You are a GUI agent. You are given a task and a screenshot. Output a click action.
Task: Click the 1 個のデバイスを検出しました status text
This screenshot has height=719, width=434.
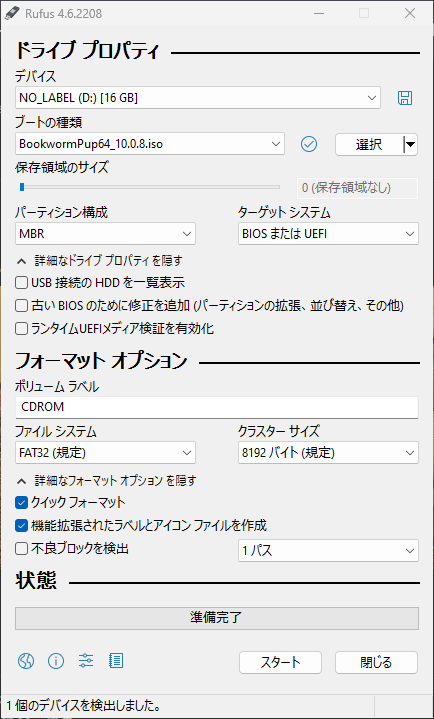[x=83, y=705]
